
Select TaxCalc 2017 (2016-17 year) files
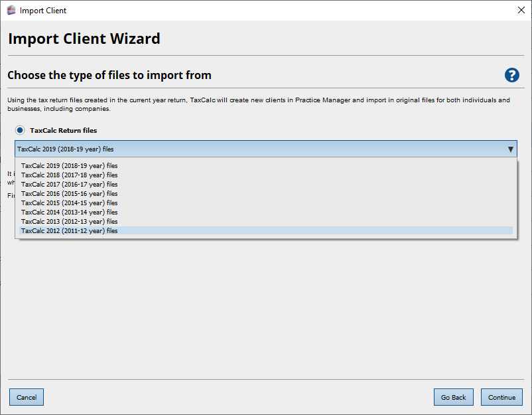pos(69,185)
